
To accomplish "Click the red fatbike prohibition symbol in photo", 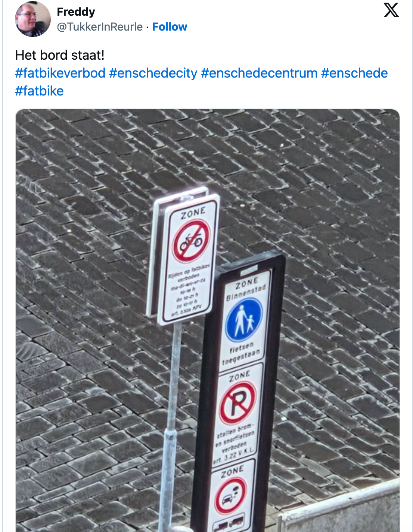I will click(x=191, y=241).
